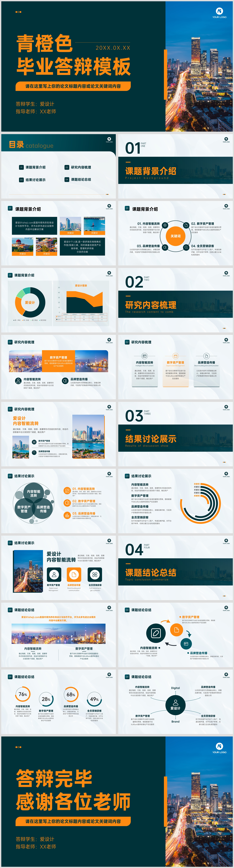Click the orange thesis-title banner on the cover slide
This screenshot has height=868, width=234.
73,86
